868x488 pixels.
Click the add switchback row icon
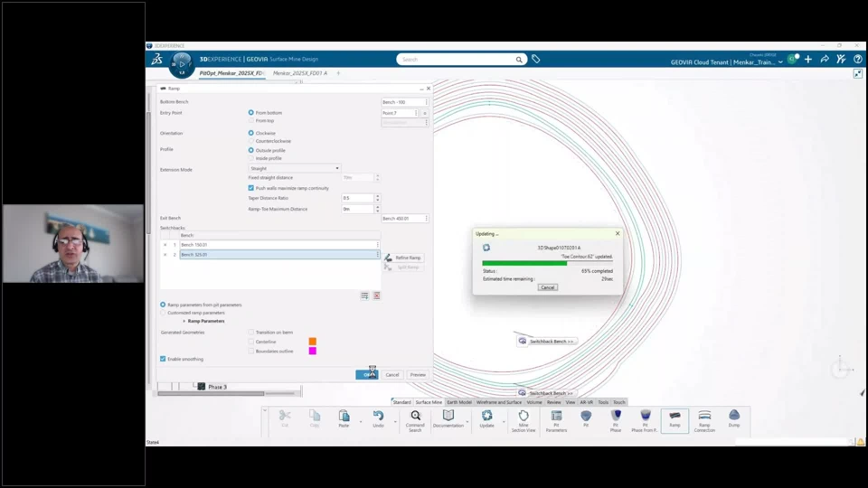point(364,296)
